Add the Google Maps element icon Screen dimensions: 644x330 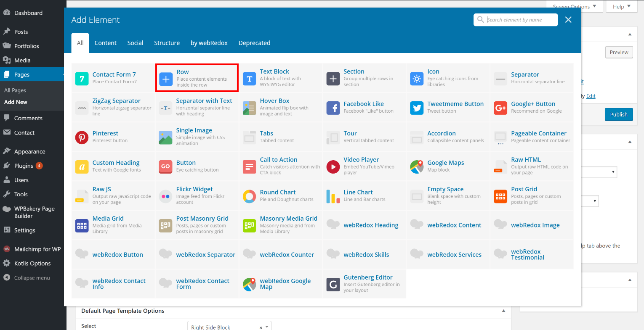coord(417,167)
